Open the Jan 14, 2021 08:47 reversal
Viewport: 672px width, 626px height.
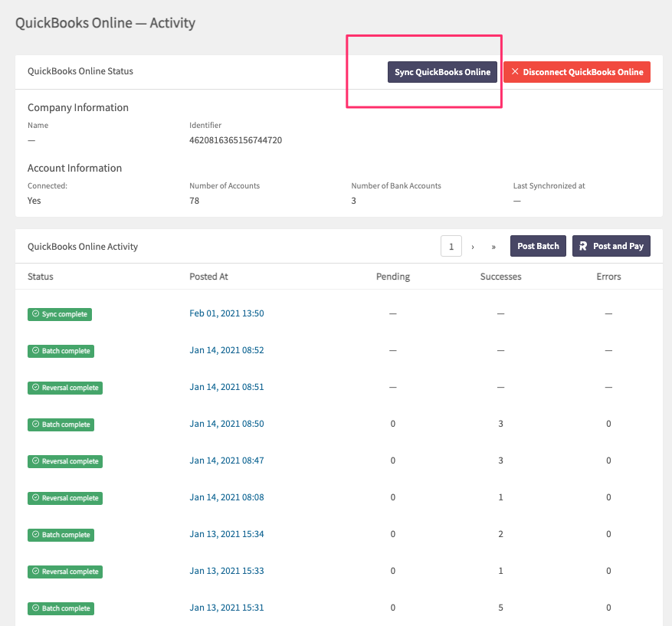tap(227, 460)
